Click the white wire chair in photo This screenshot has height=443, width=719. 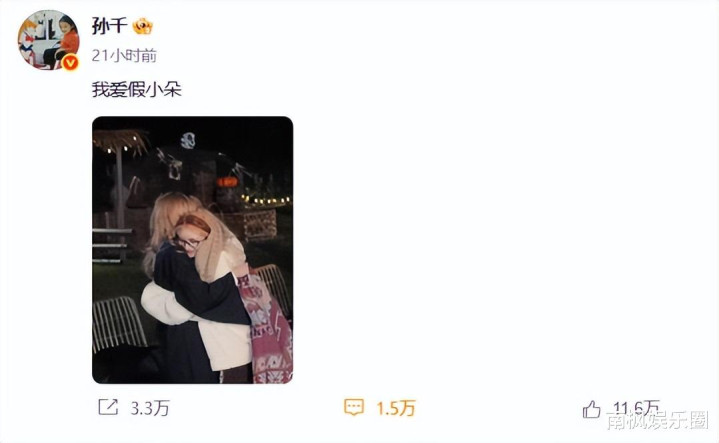point(118,323)
